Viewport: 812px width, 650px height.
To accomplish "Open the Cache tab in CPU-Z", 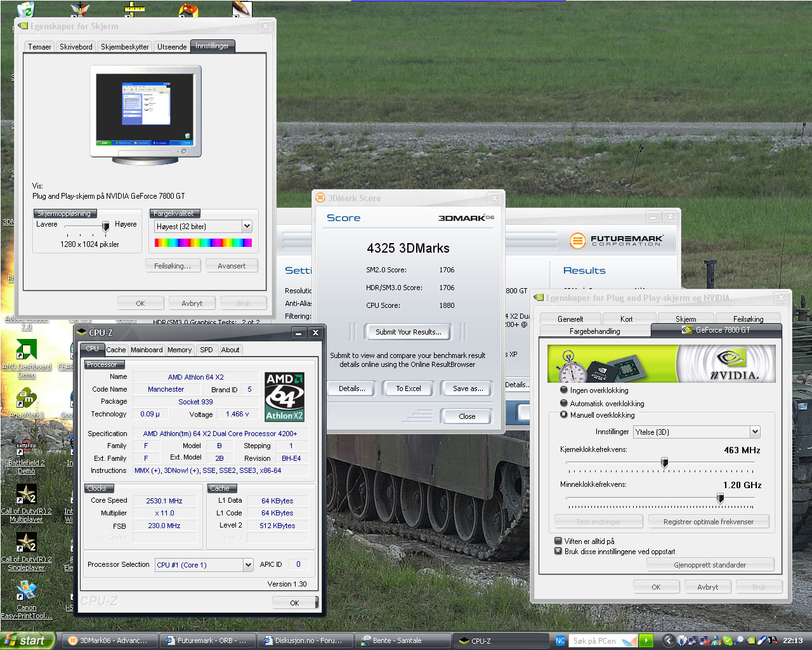I will (x=116, y=350).
